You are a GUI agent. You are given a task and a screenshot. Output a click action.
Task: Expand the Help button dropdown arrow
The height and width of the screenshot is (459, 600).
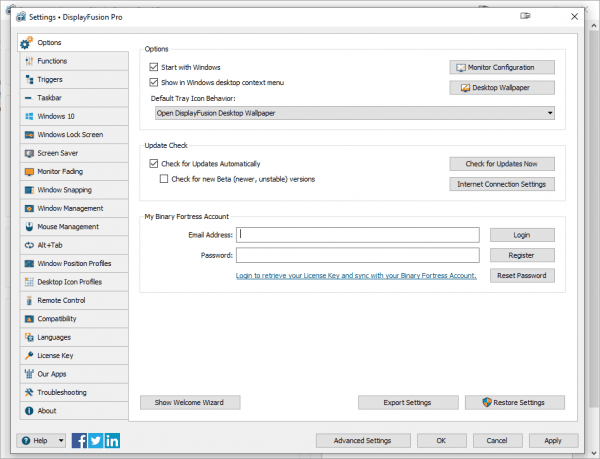click(61, 441)
